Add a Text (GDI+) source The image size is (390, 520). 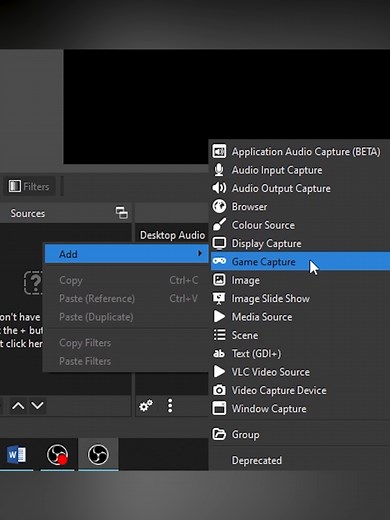click(x=300, y=353)
